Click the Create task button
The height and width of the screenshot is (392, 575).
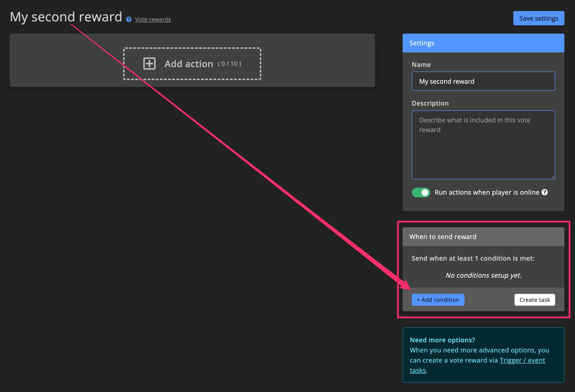click(x=534, y=300)
